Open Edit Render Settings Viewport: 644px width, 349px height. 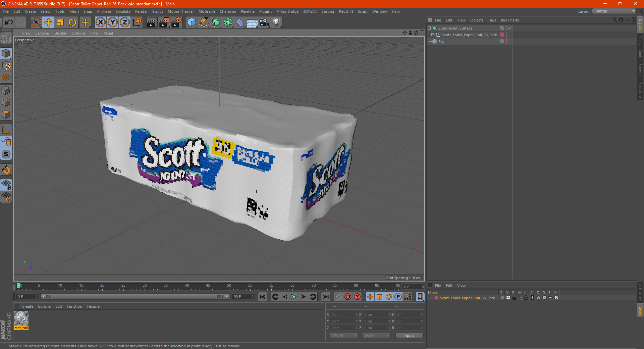pos(176,22)
